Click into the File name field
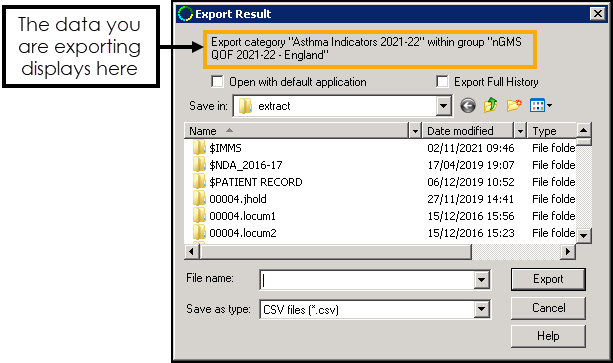The height and width of the screenshot is (363, 613). point(367,280)
